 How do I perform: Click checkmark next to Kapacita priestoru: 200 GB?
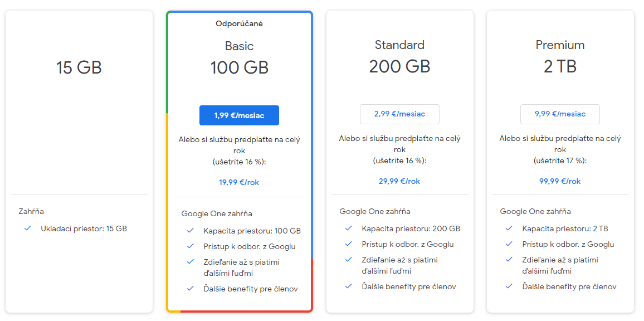coord(349,228)
